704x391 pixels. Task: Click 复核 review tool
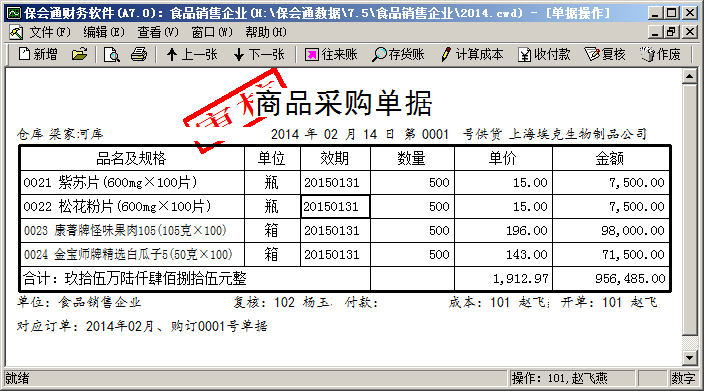[x=605, y=54]
